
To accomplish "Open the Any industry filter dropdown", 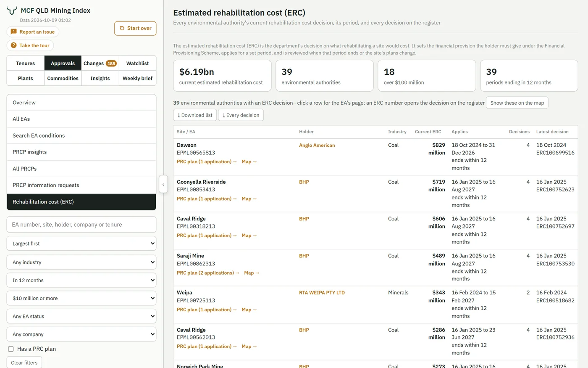I will (81, 262).
